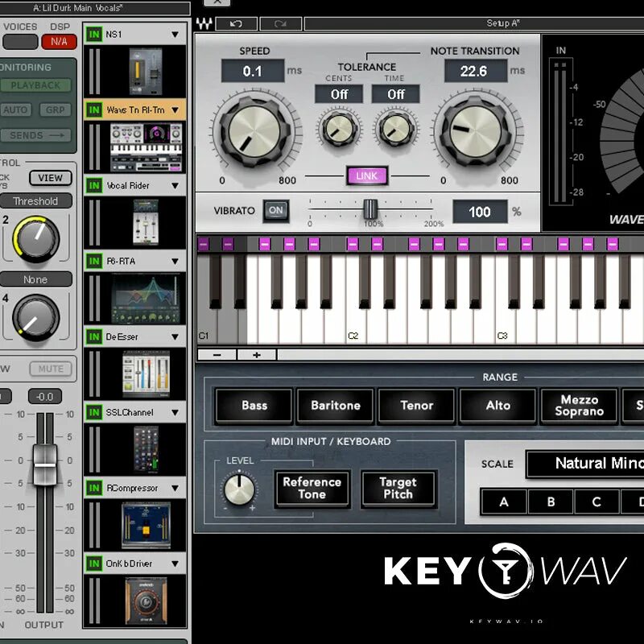Click the MIDI input Level knob
Screen dimensions: 644x644
[x=239, y=489]
